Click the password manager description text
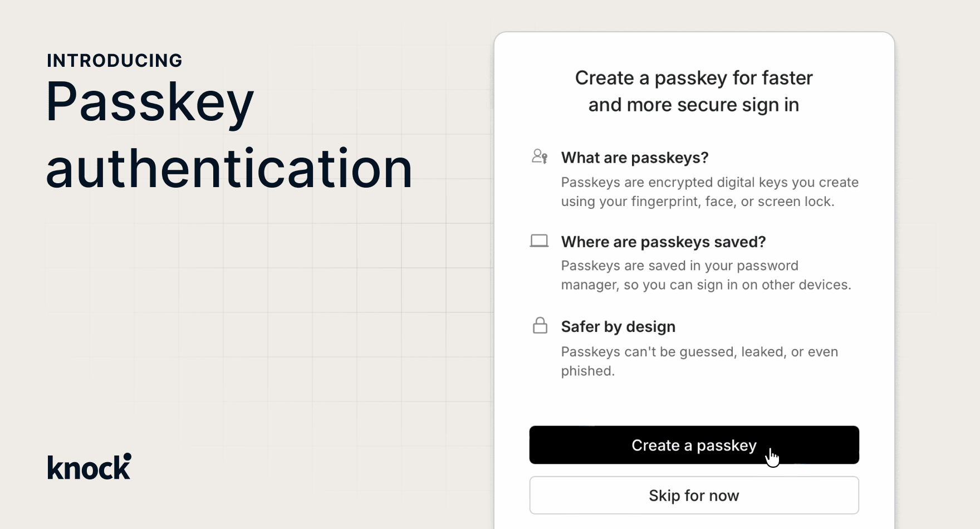This screenshot has width=980, height=529. pyautogui.click(x=706, y=275)
